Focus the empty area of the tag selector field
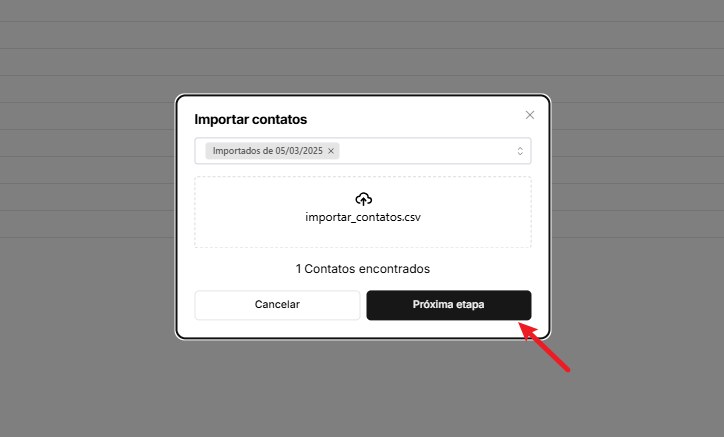 427,151
